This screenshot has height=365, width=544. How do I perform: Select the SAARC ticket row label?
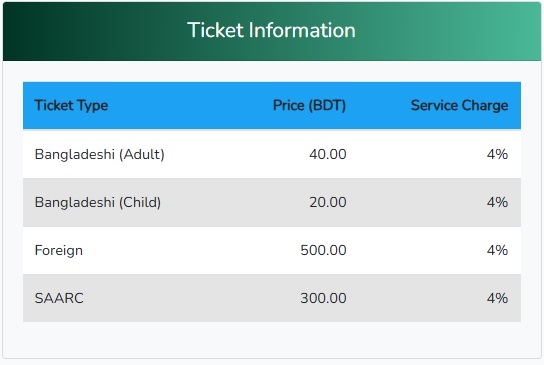59,298
